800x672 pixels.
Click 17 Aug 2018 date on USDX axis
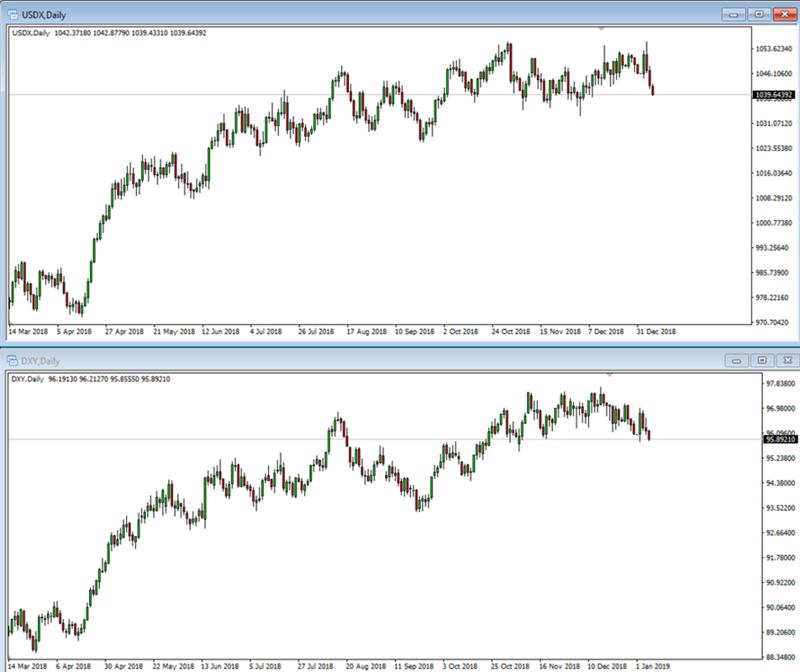pos(367,332)
